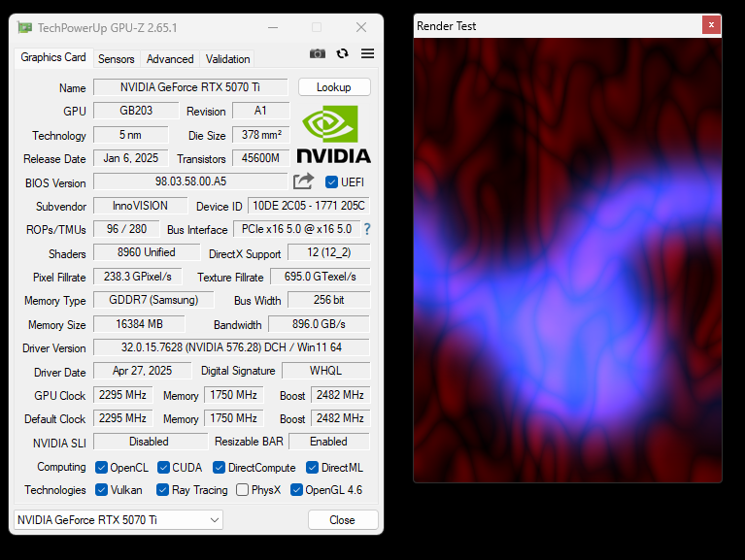Click the Revision field A1
The image size is (745, 560).
point(260,111)
